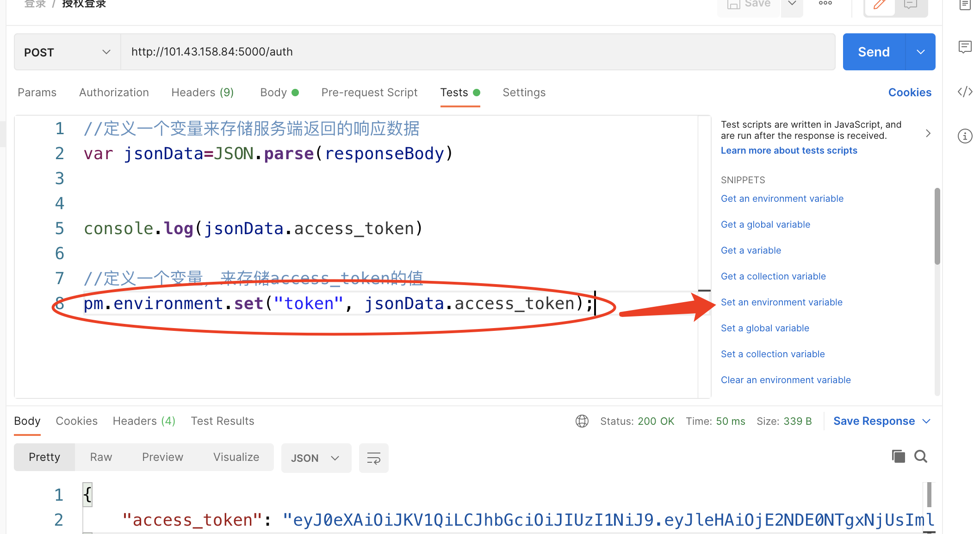Click the three-dots more actions icon
Screen dimensions: 980x534
[x=825, y=4]
